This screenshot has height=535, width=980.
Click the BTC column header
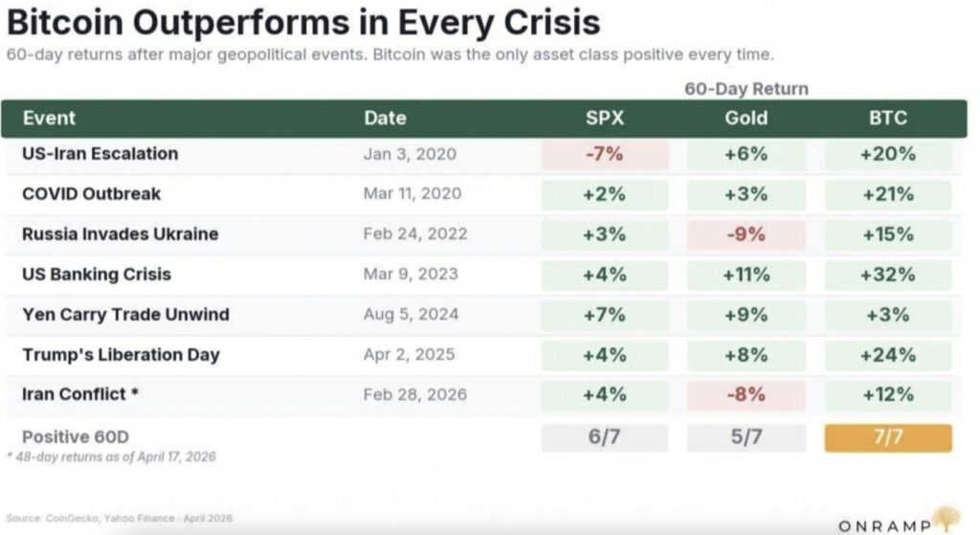[x=887, y=119]
